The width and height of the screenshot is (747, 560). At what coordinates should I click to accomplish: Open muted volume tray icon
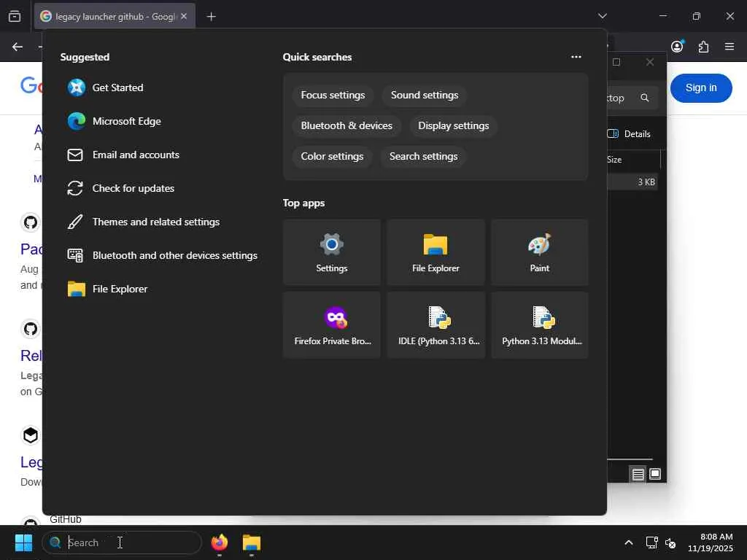(x=670, y=542)
